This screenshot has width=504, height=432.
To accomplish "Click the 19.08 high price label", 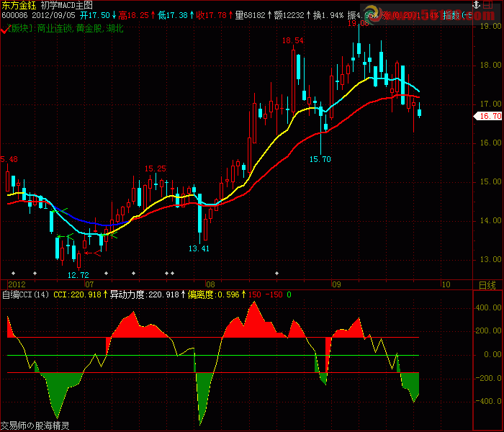I will 359,23.
